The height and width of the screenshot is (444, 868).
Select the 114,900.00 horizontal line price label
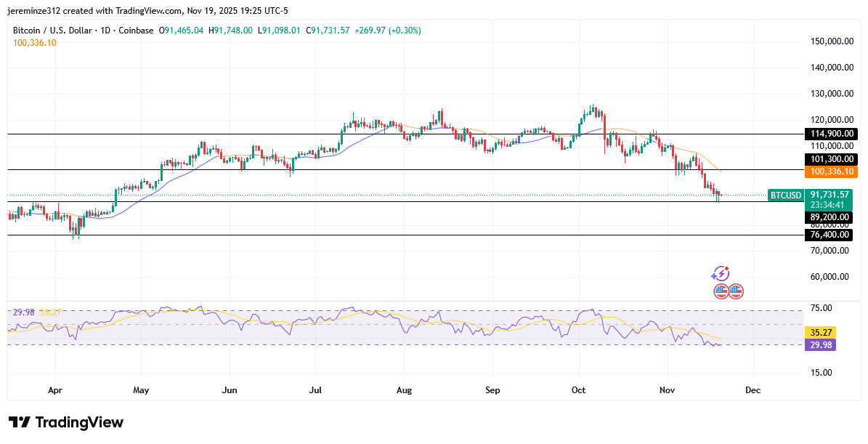point(832,134)
